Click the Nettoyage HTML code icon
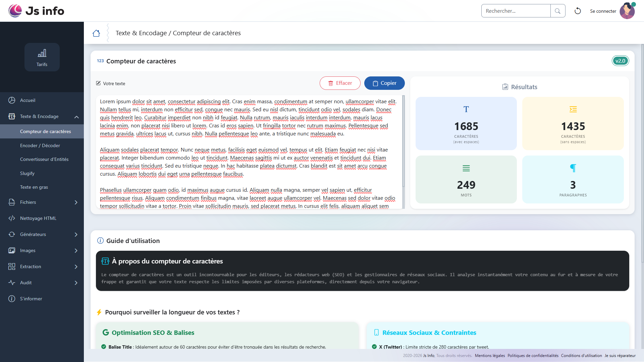The image size is (644, 362). 12,218
